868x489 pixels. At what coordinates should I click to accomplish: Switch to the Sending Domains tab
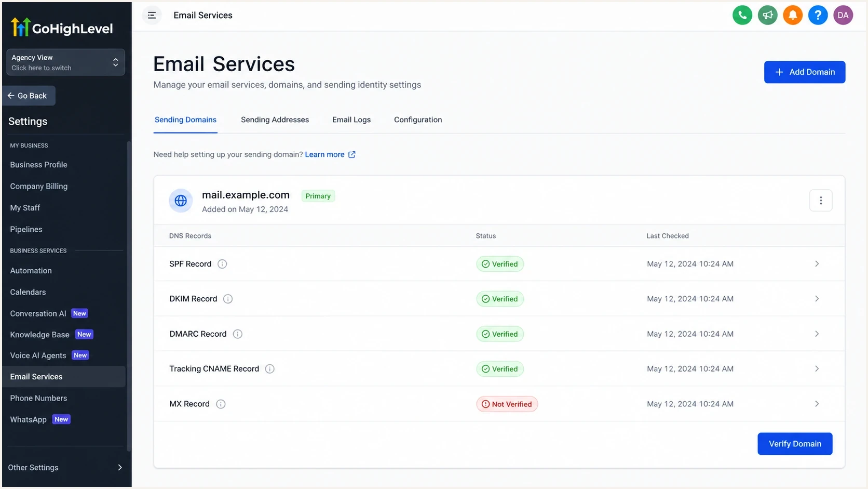(x=185, y=120)
